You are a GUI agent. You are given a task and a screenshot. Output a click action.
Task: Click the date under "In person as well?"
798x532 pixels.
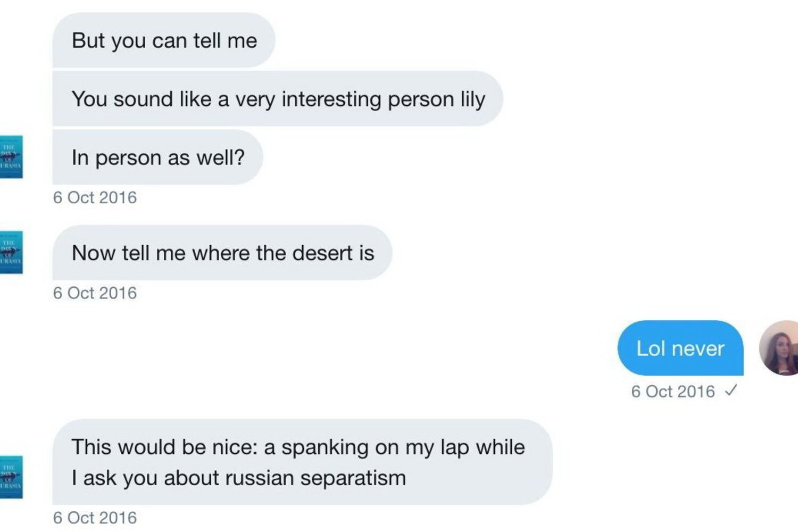click(x=95, y=197)
